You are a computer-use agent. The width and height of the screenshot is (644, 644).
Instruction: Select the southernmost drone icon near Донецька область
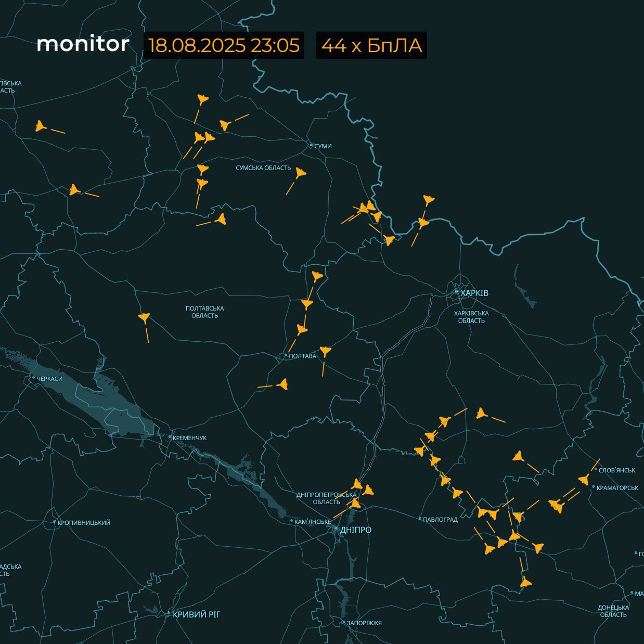coord(526,583)
